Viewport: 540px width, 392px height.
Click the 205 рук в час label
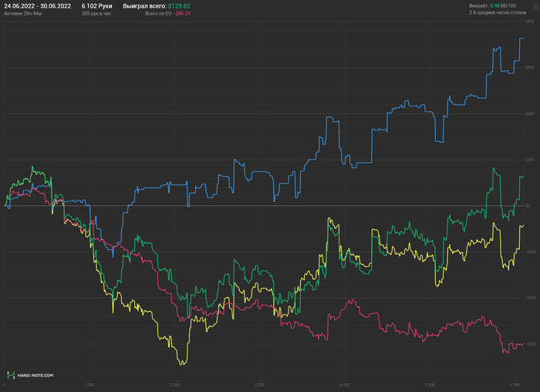(x=96, y=14)
